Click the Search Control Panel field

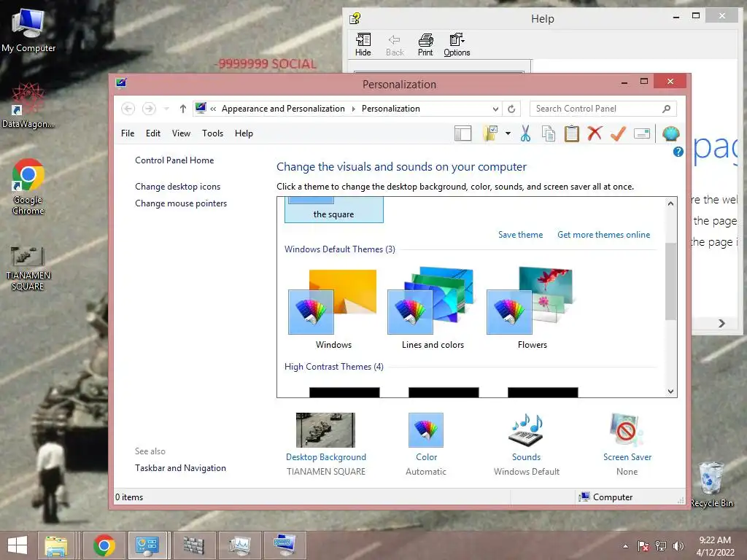coord(603,109)
